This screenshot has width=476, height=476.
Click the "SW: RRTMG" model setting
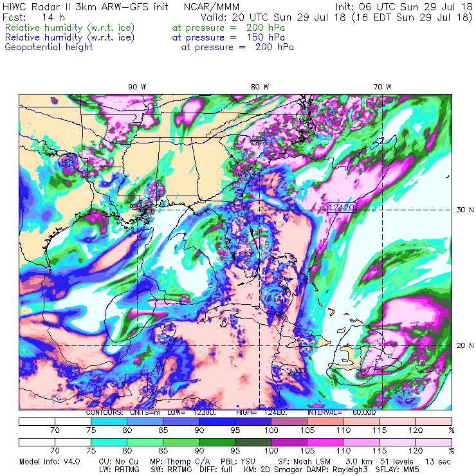(x=171, y=470)
